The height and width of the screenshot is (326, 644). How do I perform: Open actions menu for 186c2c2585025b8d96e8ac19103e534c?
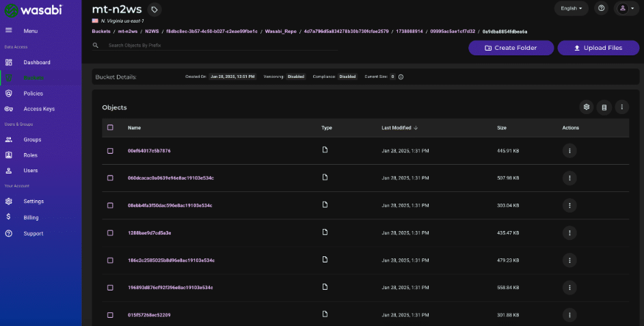click(569, 260)
